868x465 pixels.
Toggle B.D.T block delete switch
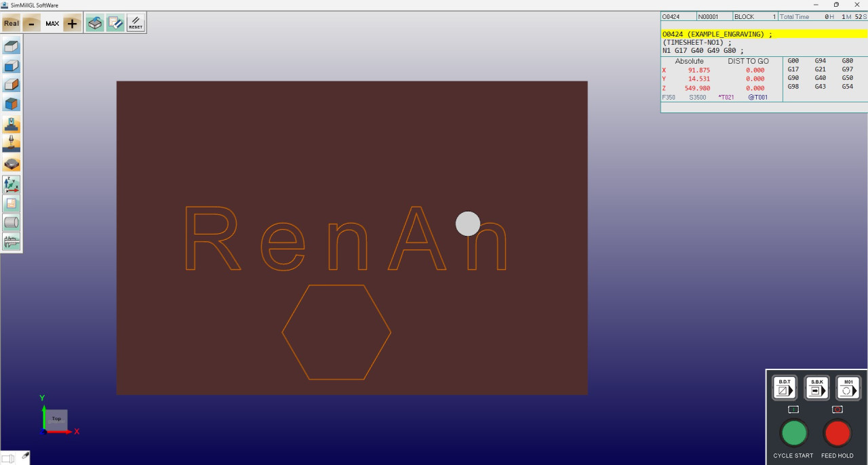click(x=785, y=388)
